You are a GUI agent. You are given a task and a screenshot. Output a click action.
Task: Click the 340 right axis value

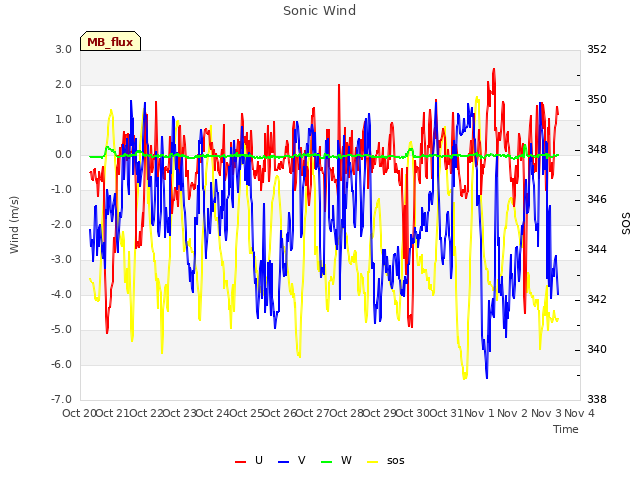[597, 349]
